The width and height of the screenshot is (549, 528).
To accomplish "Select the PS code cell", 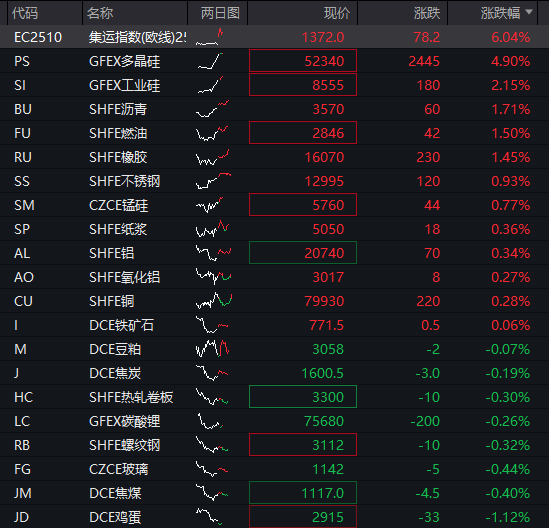I will [x=22, y=61].
